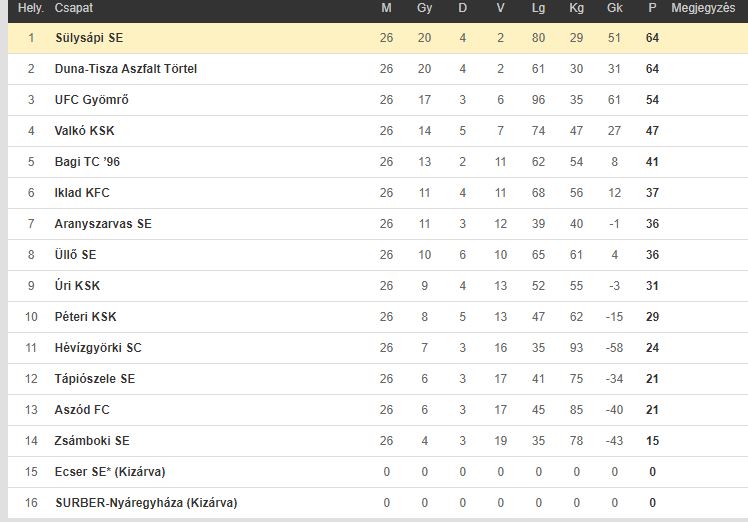Click on Aranyszarvas SE team
The width and height of the screenshot is (748, 522).
103,224
